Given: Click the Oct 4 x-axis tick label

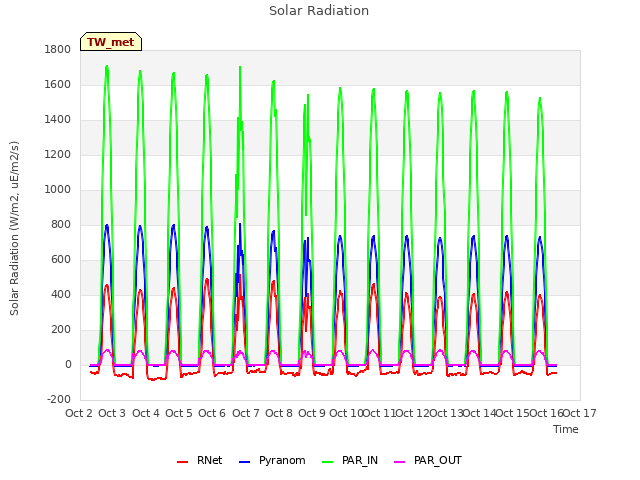Looking at the screenshot, I should click(146, 413).
